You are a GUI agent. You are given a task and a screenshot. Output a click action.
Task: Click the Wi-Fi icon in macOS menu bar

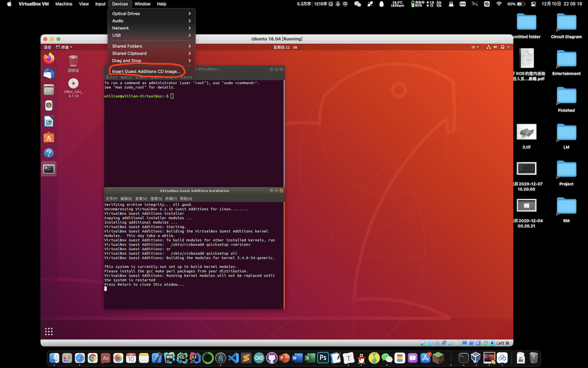click(499, 4)
